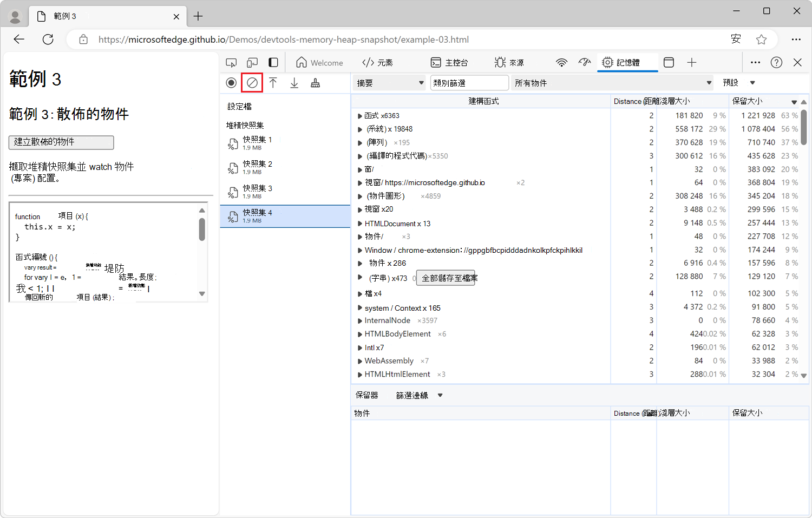Click the 建立散佈的物件 button
The image size is (812, 518).
click(61, 142)
